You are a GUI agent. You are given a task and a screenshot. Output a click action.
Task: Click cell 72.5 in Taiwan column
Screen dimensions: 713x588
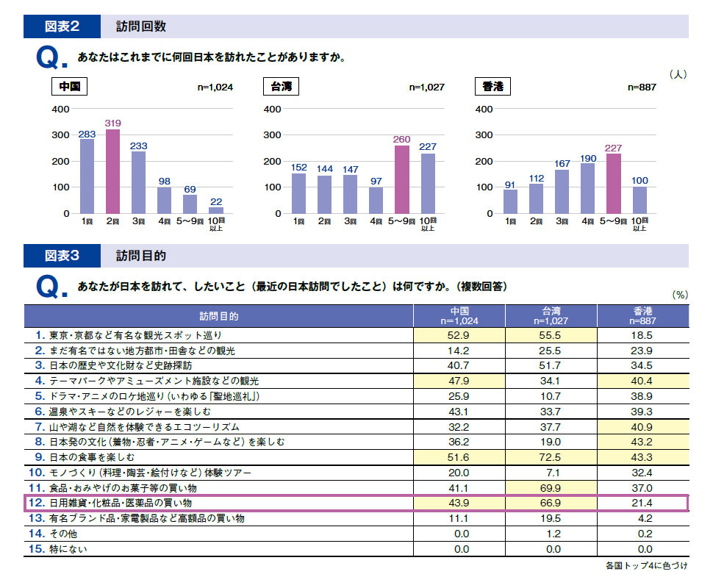click(x=551, y=457)
